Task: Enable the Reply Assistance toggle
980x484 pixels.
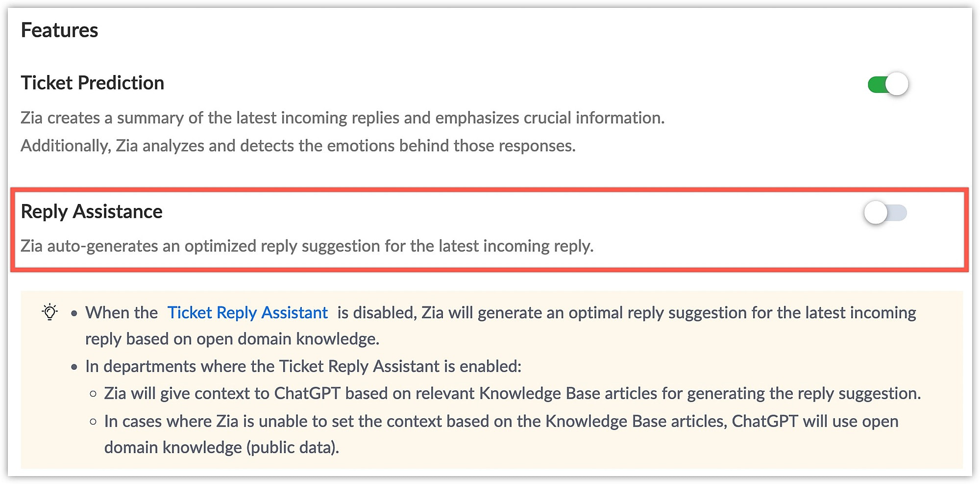Action: point(885,213)
